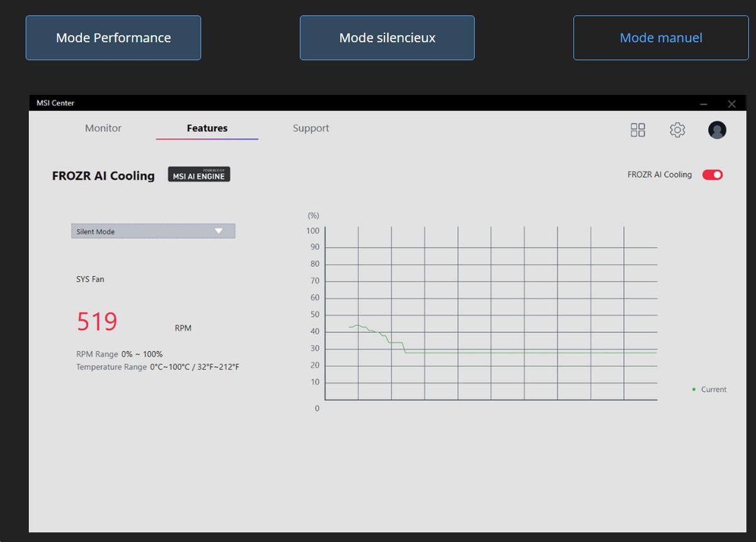756x542 pixels.
Task: Switch to the Monitor tab
Action: click(x=103, y=128)
